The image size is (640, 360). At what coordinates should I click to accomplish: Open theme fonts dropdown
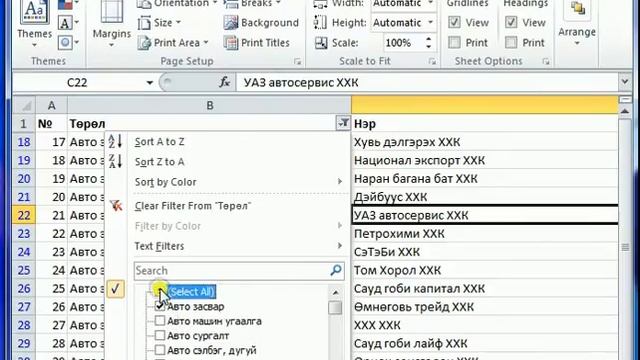coord(68,22)
